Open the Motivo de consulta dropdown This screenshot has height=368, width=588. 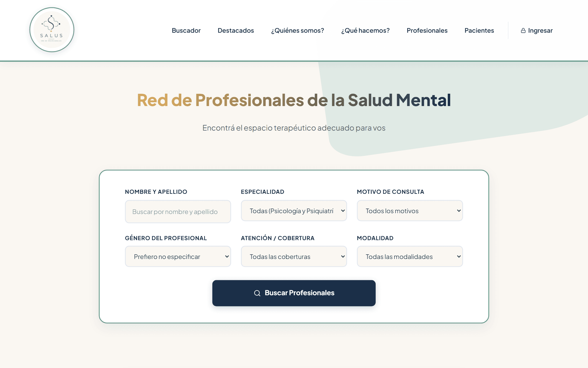[410, 211]
